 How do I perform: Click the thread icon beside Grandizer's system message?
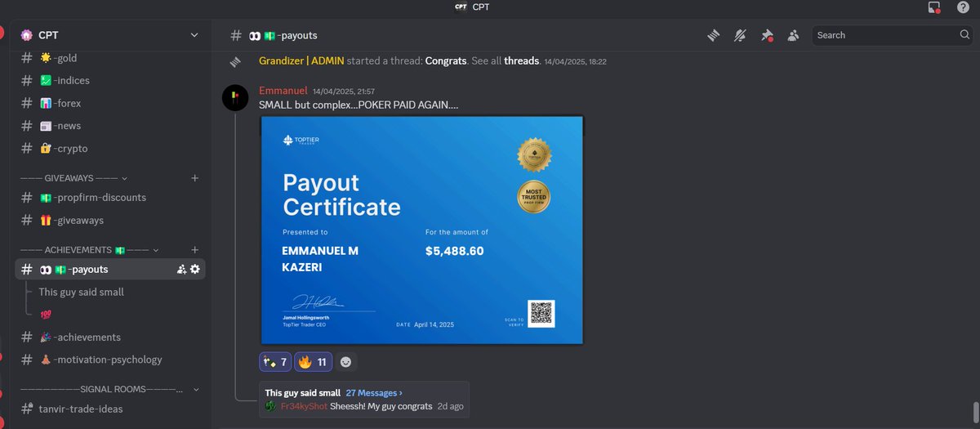coord(236,61)
